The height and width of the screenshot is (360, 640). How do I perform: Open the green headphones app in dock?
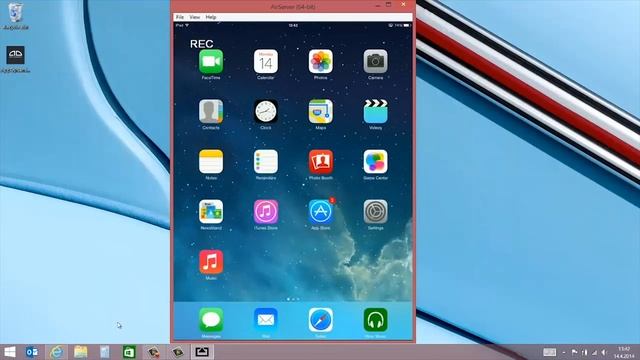(376, 320)
